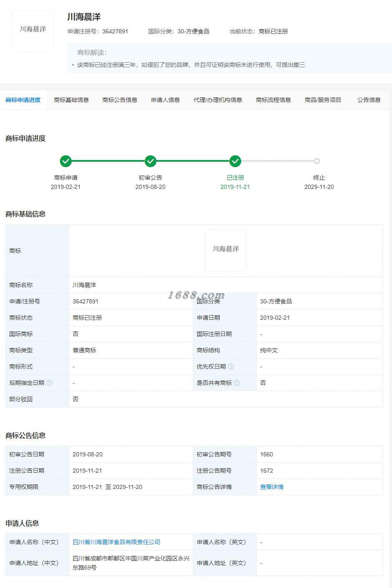The width and height of the screenshot is (392, 588).
Task: Select the 申请人信息 tab
Action: coord(165,100)
